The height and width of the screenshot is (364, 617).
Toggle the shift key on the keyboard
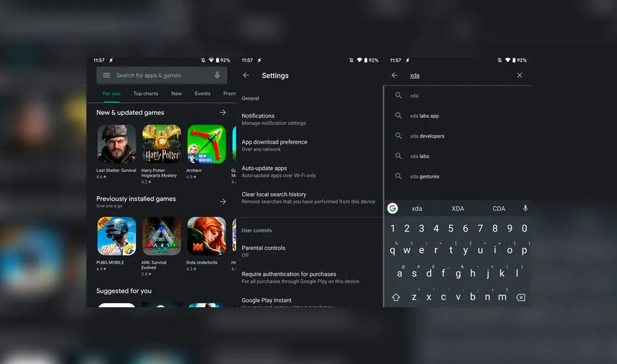(x=395, y=297)
